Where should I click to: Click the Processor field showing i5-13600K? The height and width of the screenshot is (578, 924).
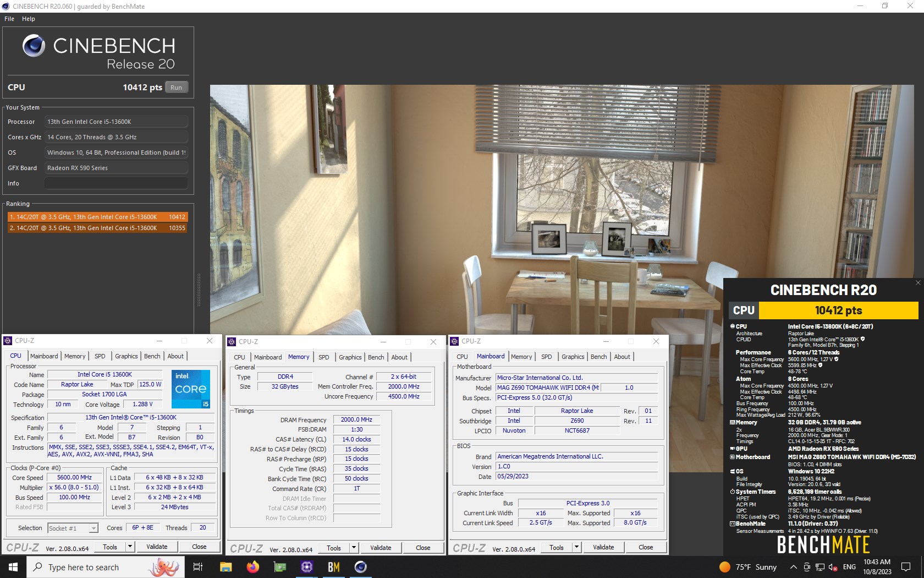tap(116, 122)
